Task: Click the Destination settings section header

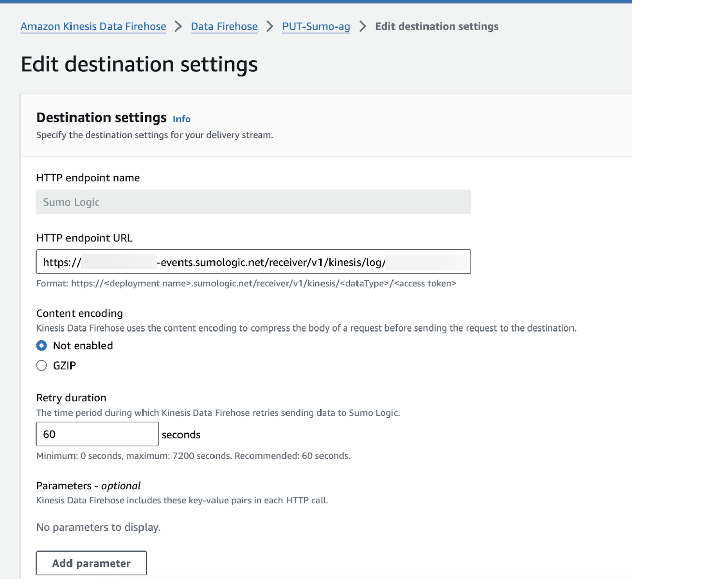Action: pos(101,117)
